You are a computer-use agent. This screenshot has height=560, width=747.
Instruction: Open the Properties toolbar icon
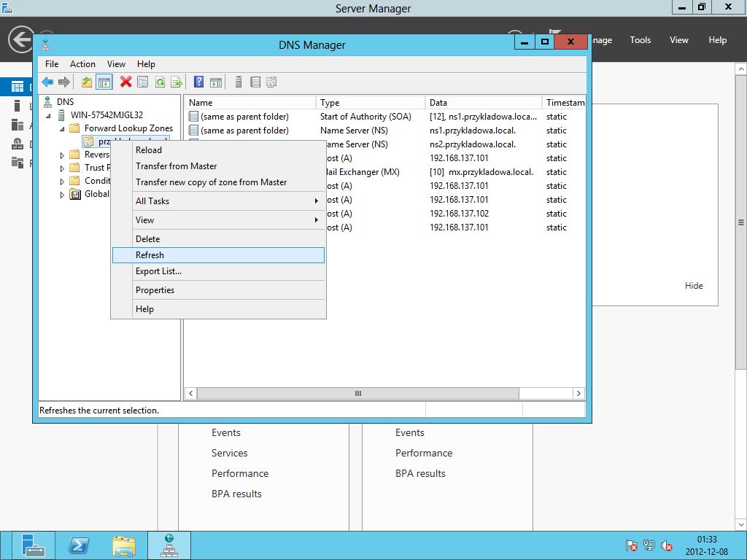coord(142,82)
